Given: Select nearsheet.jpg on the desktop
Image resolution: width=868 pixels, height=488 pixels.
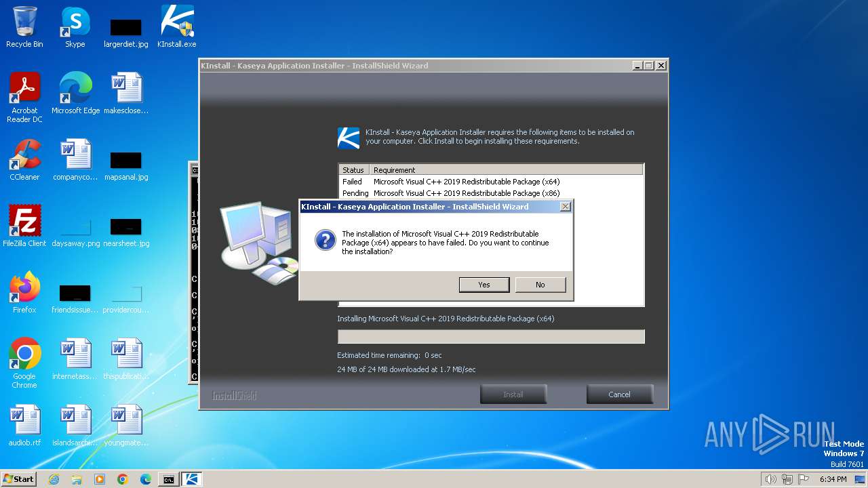Looking at the screenshot, I should point(126,232).
